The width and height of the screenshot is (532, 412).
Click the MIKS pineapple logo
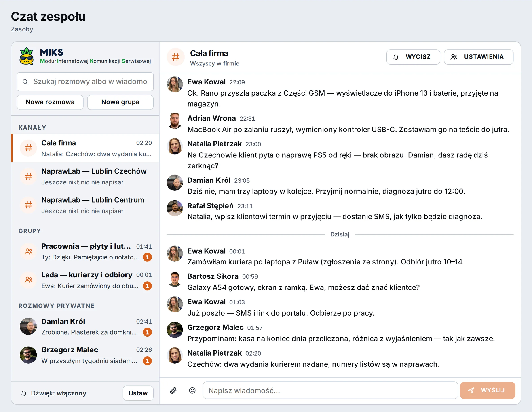26,56
